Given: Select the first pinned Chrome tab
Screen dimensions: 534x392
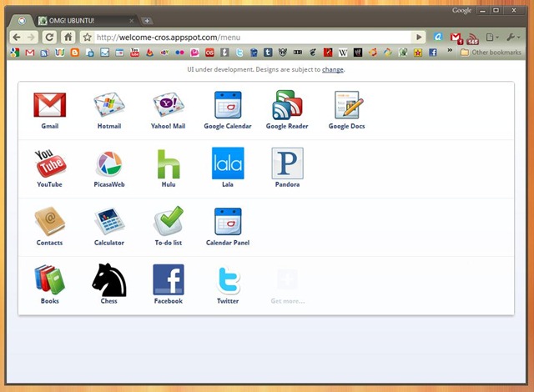Looking at the screenshot, I should [22, 21].
